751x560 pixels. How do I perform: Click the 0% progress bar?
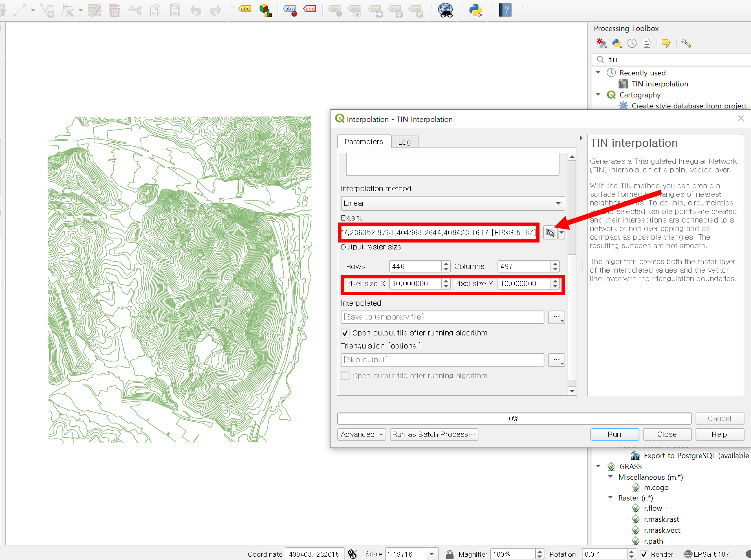[514, 419]
